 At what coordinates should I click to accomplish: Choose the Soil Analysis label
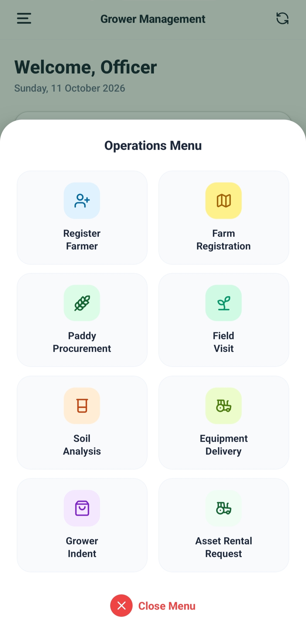click(x=82, y=445)
